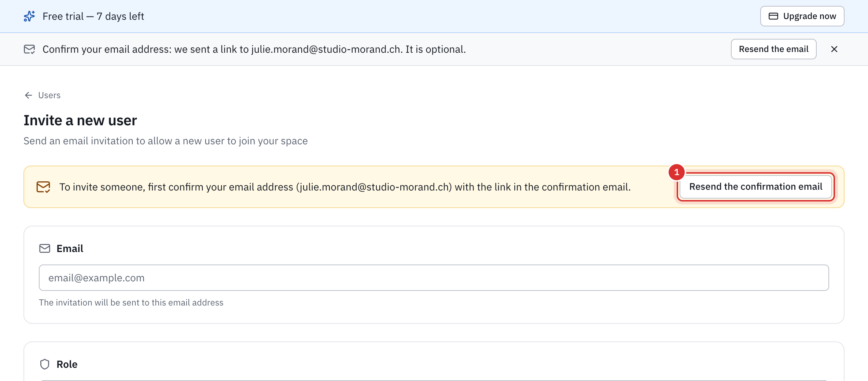The image size is (868, 381).
Task: Click the envelope icon in the confirm email bar
Action: click(29, 49)
